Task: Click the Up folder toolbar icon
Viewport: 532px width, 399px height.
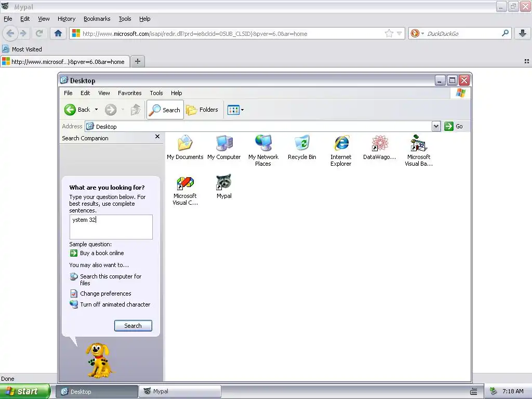Action: coord(136,110)
